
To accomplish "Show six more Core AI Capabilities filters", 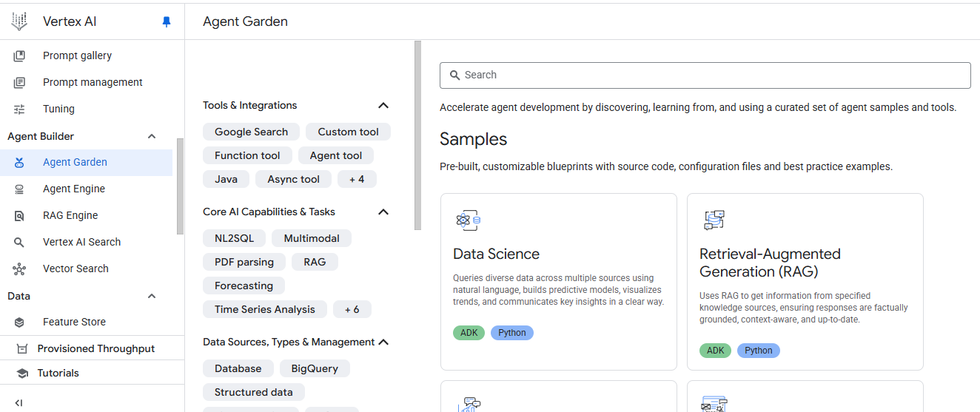I will tap(352, 309).
